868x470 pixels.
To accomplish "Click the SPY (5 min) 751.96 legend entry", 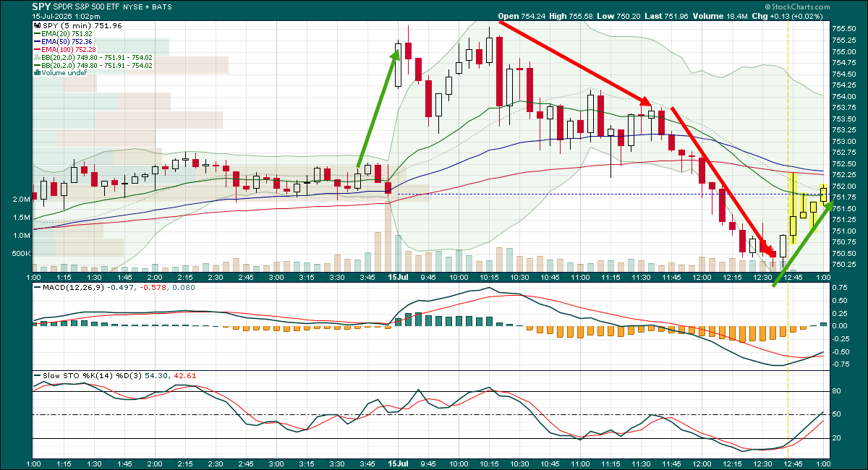I will (82, 25).
